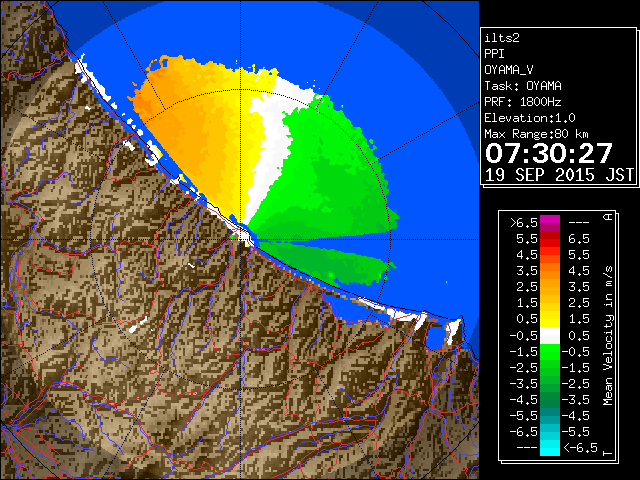Click the PPI scan type text
The height and width of the screenshot is (480, 640).
pyautogui.click(x=494, y=54)
